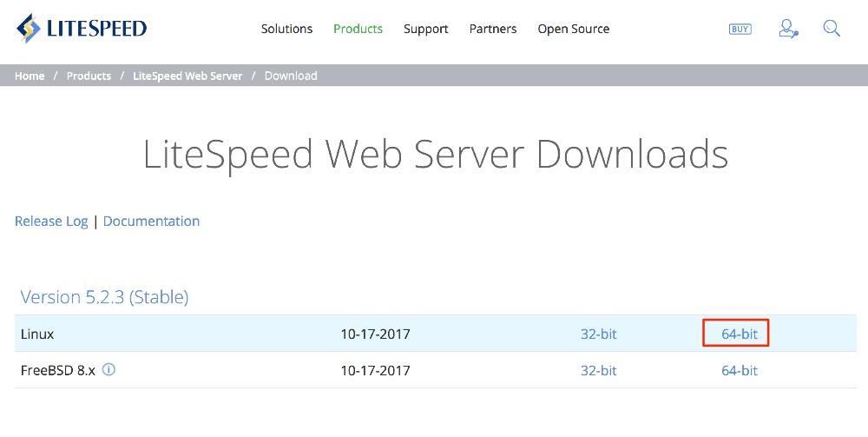Click the Version 5.2.3 (Stable) heading
868x437 pixels.
(x=104, y=297)
